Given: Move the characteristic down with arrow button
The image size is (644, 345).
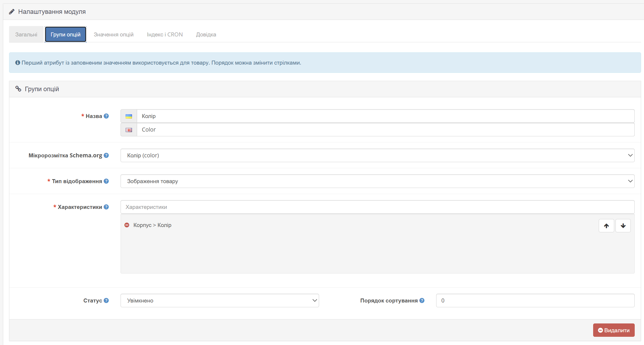Looking at the screenshot, I should point(623,226).
